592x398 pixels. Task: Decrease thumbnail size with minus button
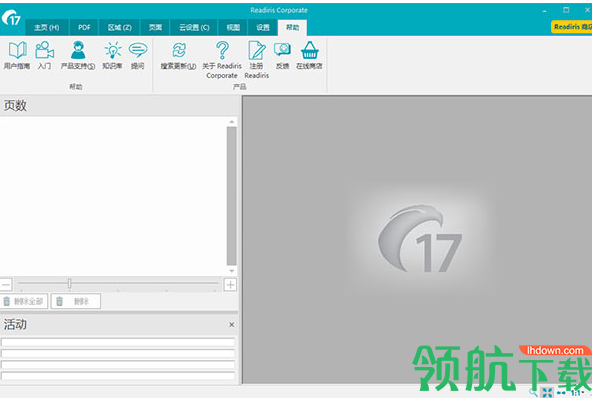tap(6, 284)
